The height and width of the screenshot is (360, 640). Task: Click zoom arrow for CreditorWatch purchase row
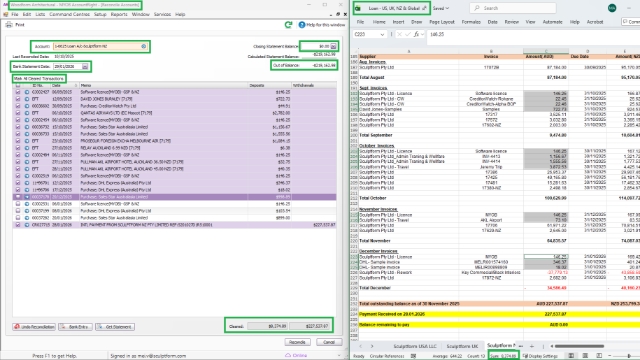[27, 106]
